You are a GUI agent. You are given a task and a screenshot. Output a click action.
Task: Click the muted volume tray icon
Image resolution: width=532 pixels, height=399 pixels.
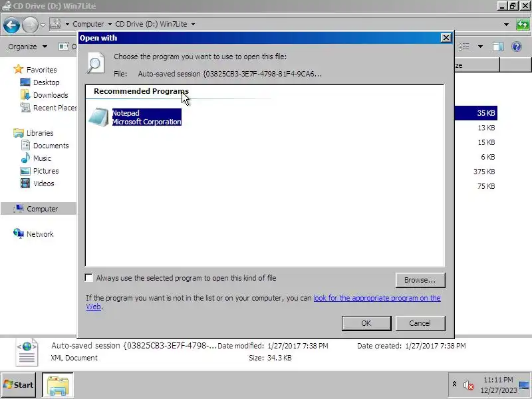(x=468, y=385)
